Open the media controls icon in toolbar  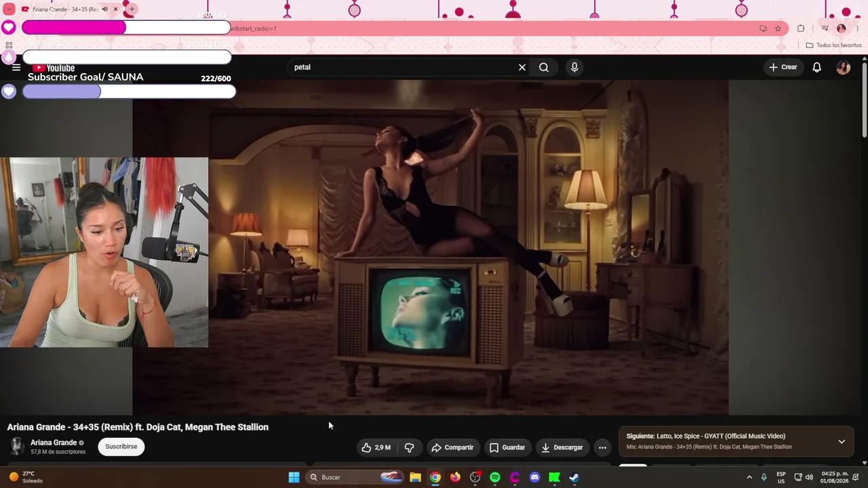(825, 28)
